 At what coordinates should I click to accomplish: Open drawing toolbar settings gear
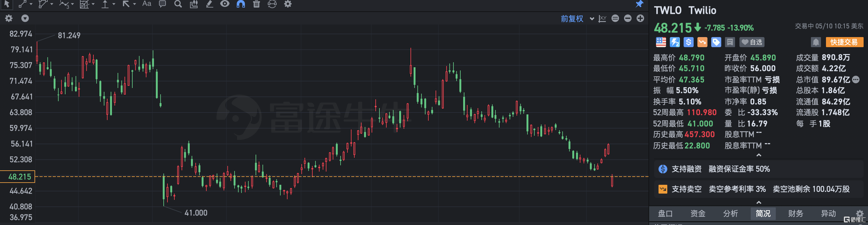288,4
